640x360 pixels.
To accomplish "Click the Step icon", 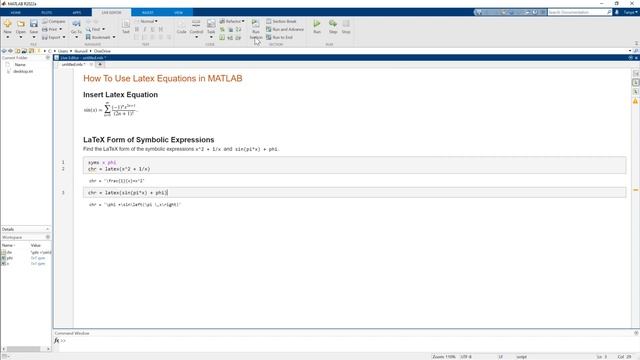I will pos(333,24).
